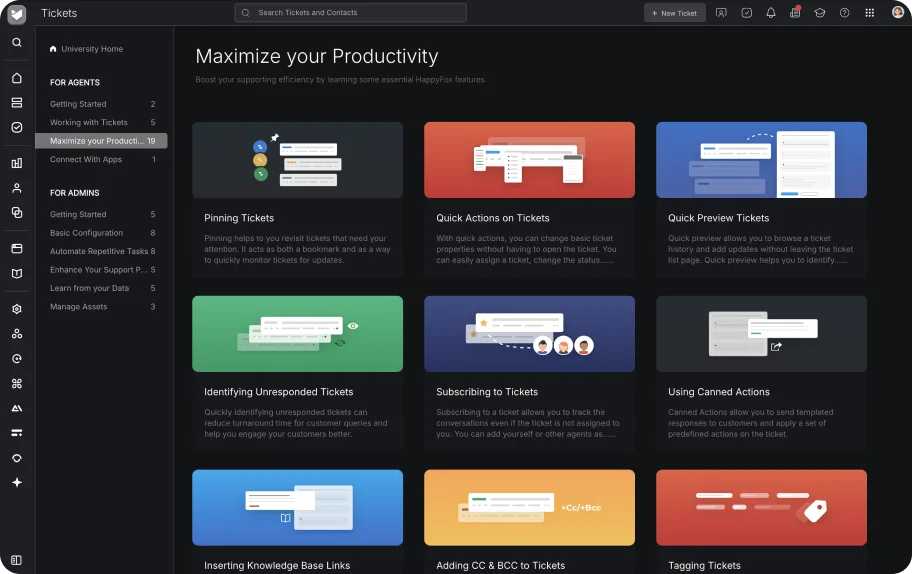Click the Tickets heading in top bar

[59, 13]
